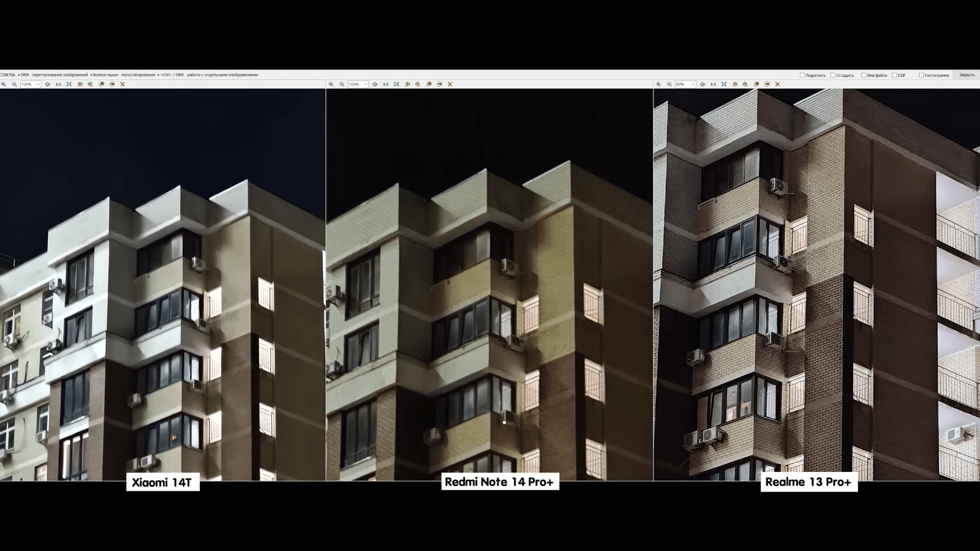Click the Xiaomi 14T caption label
Image resolution: width=980 pixels, height=551 pixels.
click(x=162, y=482)
